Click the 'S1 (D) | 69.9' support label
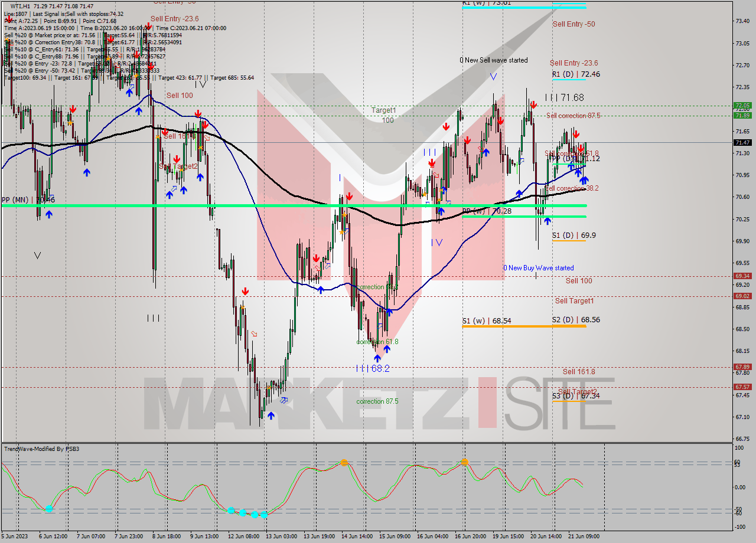Screen dimensions: 756x543 574,235
